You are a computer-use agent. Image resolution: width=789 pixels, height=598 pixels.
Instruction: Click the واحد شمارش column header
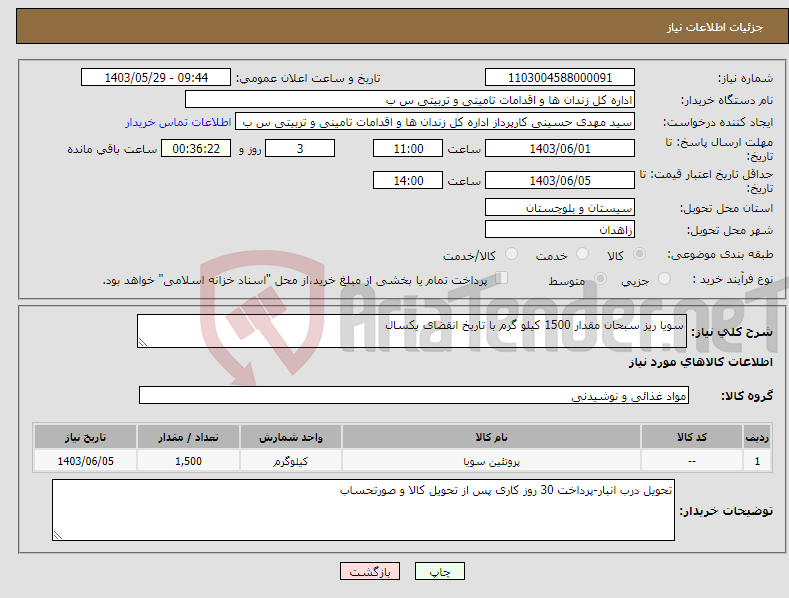point(290,437)
